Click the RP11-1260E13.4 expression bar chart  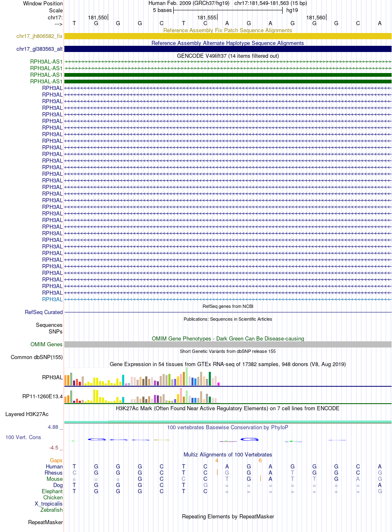(142, 395)
